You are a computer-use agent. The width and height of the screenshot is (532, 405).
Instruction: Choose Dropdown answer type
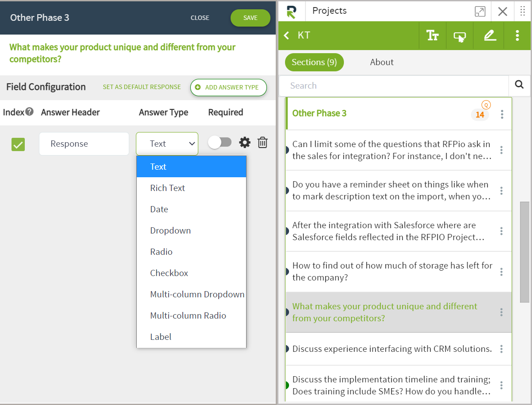[191, 230]
